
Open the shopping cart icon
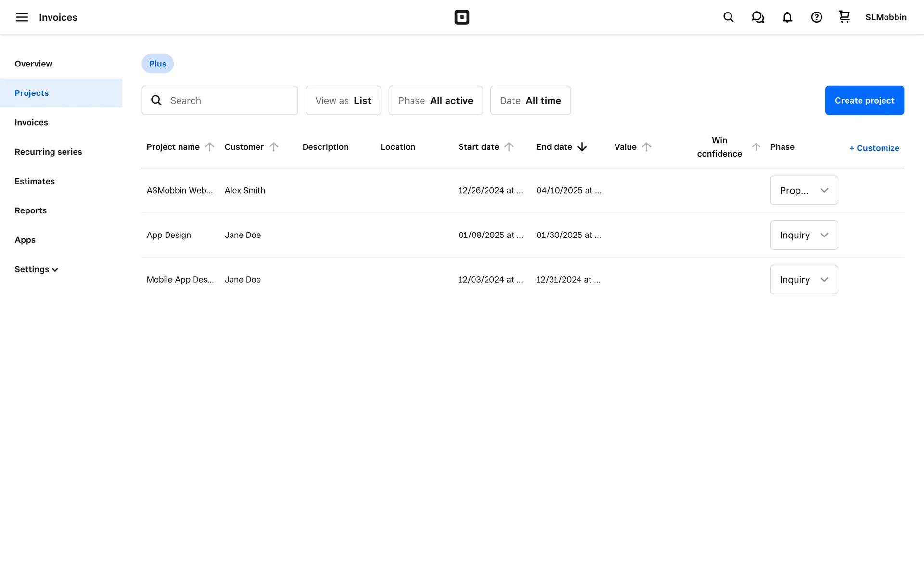click(844, 17)
